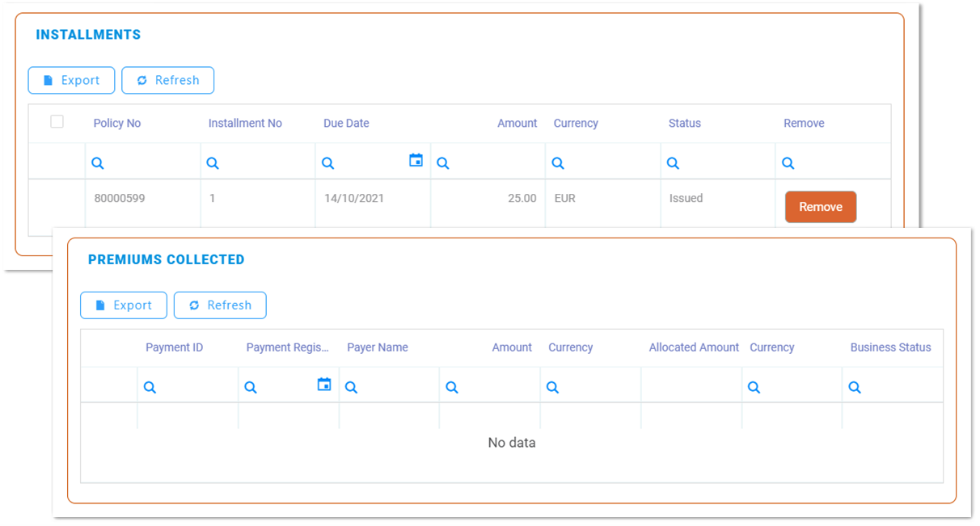Viewport: 980px width, 526px height.
Task: Click search icon under Business Status column
Action: 855,388
